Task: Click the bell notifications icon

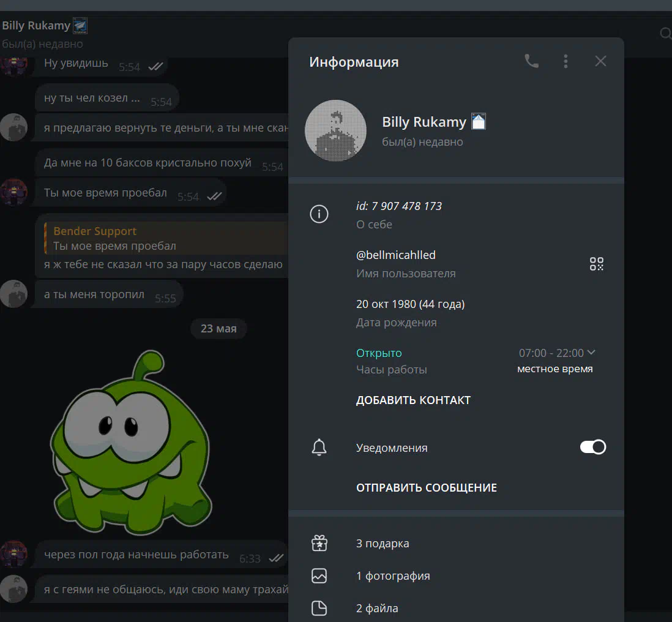Action: [x=319, y=448]
